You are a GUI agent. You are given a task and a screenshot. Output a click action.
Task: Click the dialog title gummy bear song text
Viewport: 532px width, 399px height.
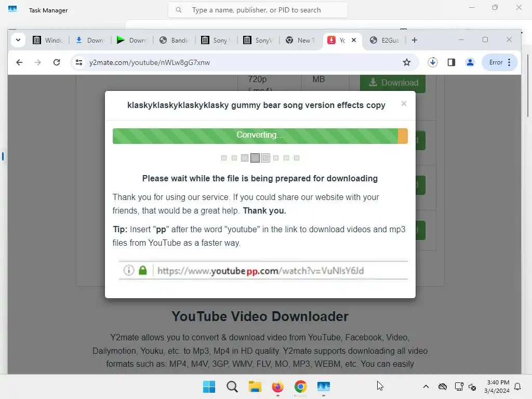[x=256, y=105]
